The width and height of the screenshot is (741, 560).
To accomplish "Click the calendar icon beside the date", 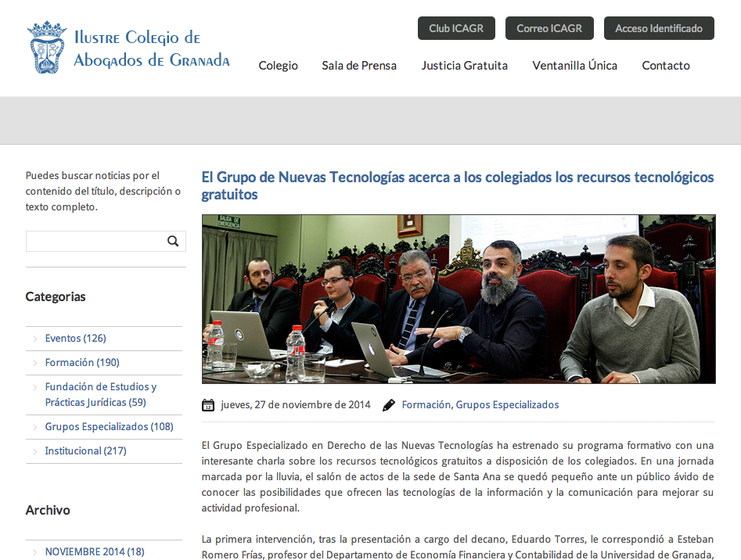I will (x=208, y=405).
